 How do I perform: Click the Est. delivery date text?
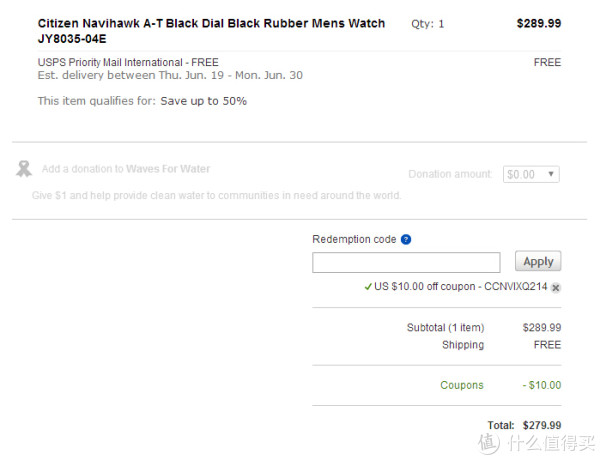[170, 75]
